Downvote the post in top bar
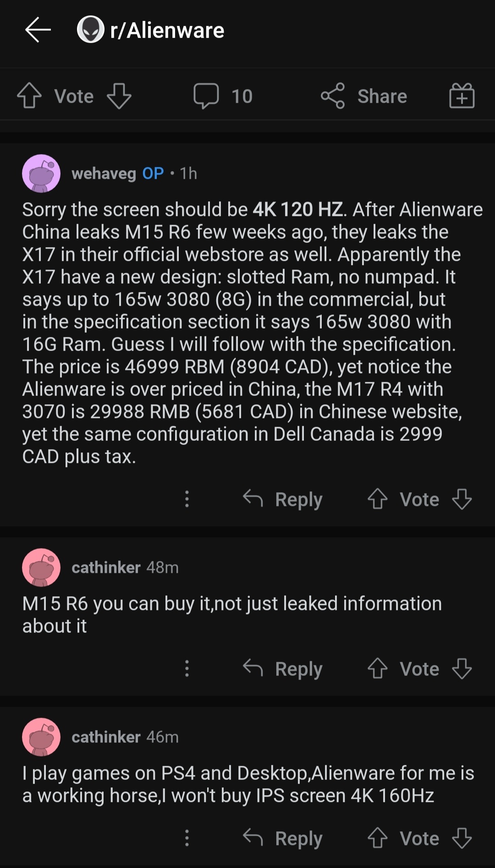The image size is (495, 868). (x=119, y=96)
